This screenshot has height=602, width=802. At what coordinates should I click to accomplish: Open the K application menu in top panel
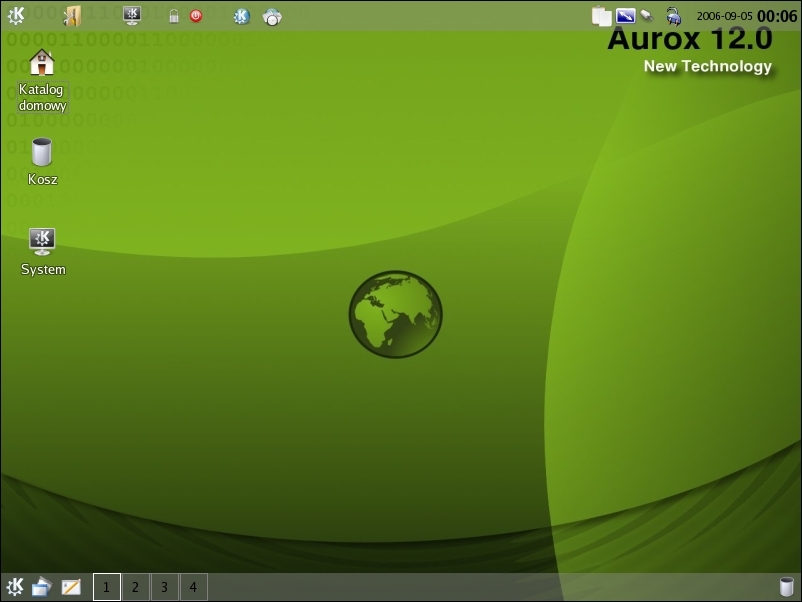pyautogui.click(x=15, y=15)
